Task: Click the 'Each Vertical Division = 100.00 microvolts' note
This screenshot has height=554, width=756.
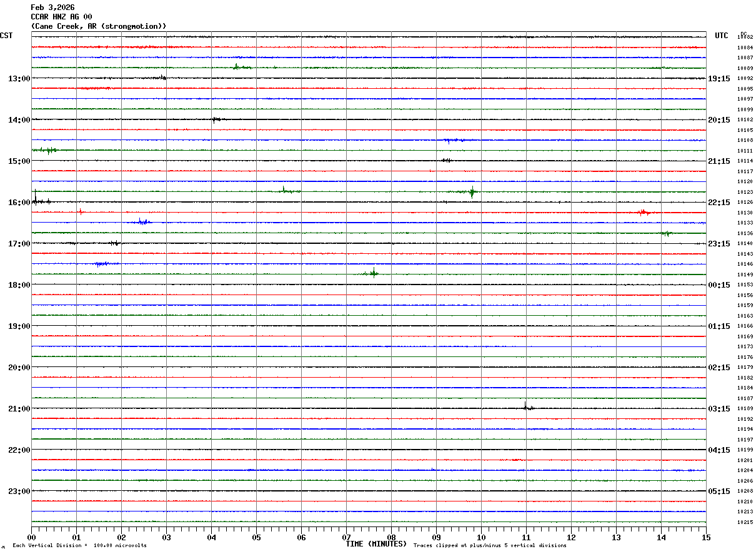Action: pyautogui.click(x=79, y=545)
